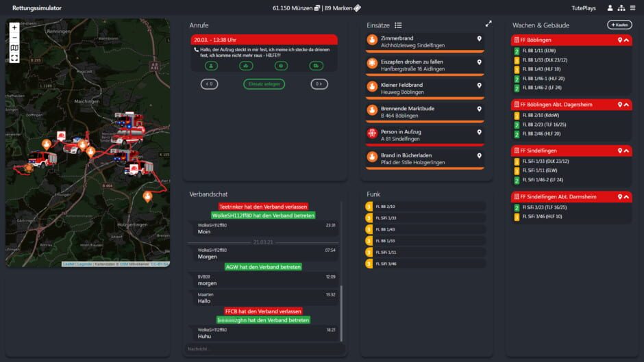Collapse FF Böblingen Abt. Dagersheim list
Screen dimensions: 644x362
point(626,105)
